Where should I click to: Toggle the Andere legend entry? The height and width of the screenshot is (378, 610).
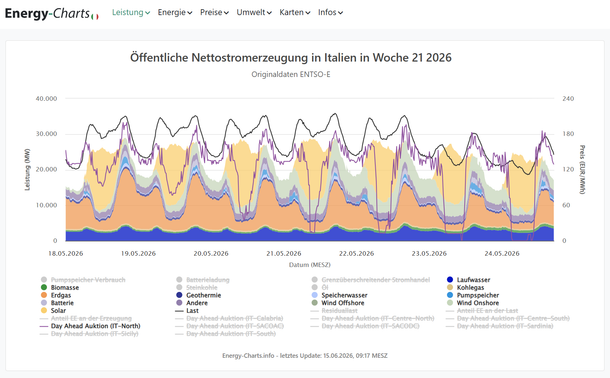click(x=192, y=303)
